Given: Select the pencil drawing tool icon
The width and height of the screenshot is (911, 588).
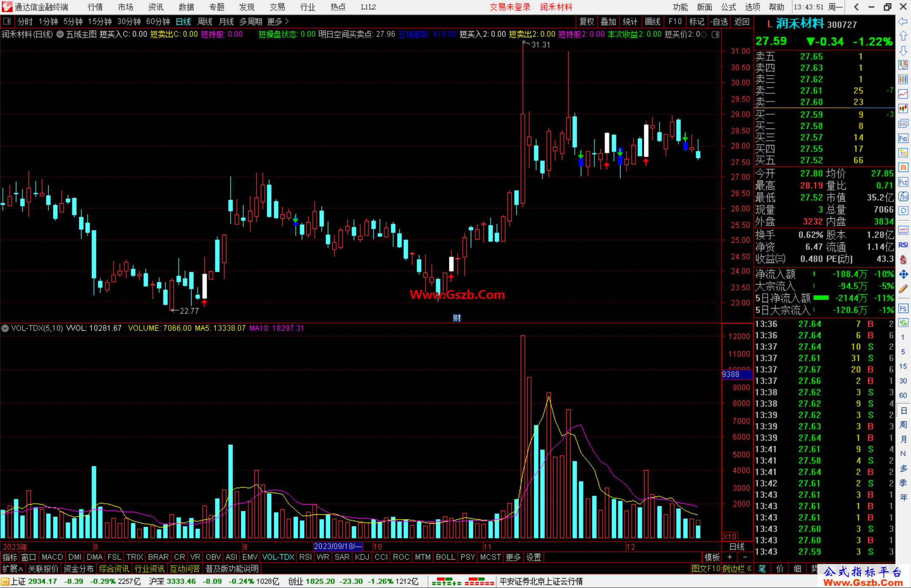Looking at the screenshot, I should tap(903, 289).
